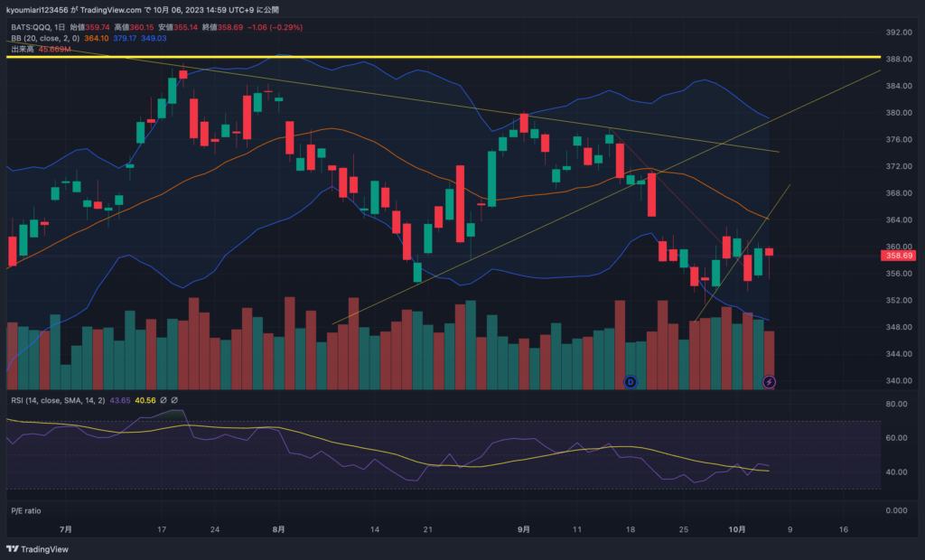Select the BB (20, close, 2, 0) indicator legend

pos(45,38)
